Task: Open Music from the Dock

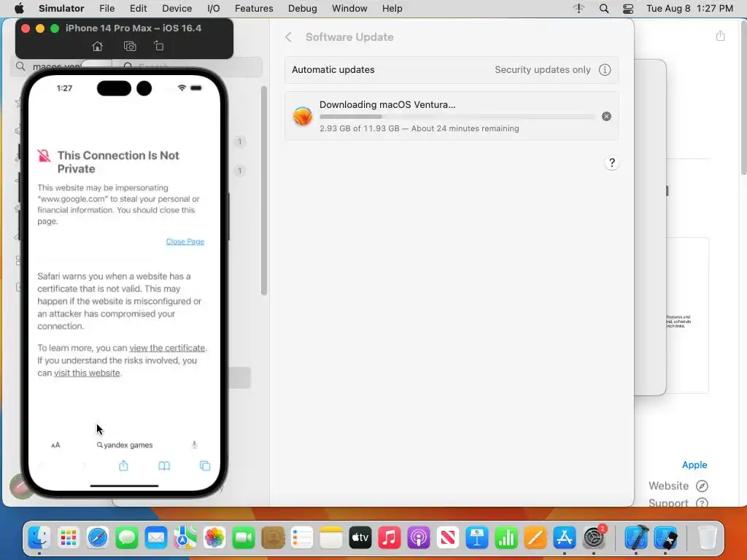Action: click(390, 538)
